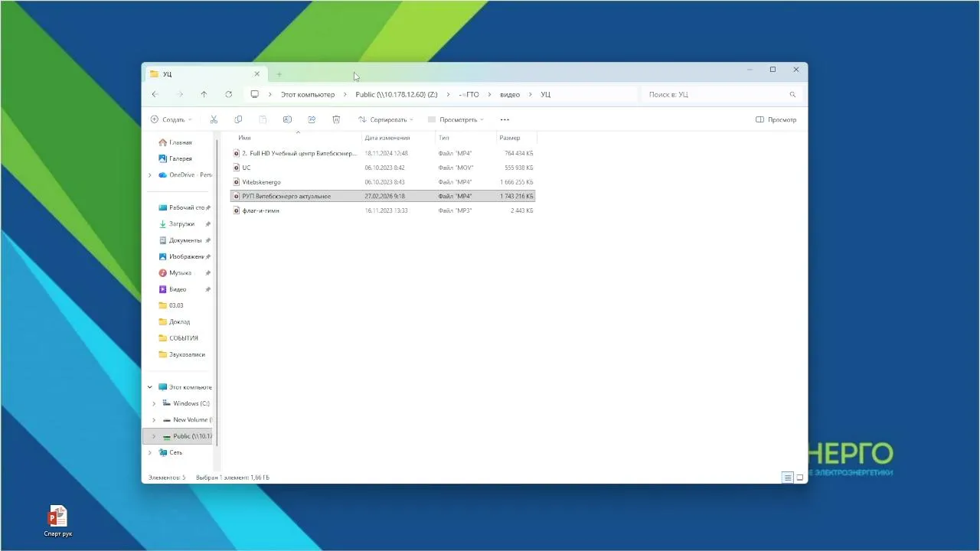
Task: Collapse the Этот компьютер tree node
Action: [150, 387]
